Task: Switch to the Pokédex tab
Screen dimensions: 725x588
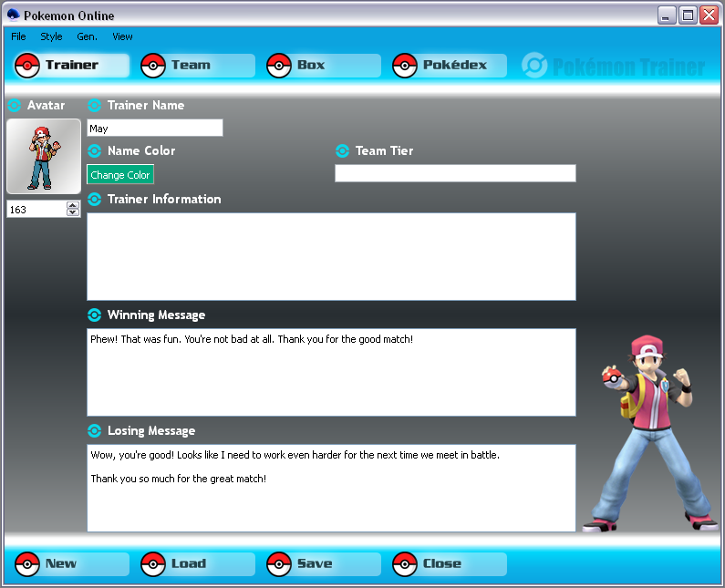Action: pyautogui.click(x=449, y=65)
